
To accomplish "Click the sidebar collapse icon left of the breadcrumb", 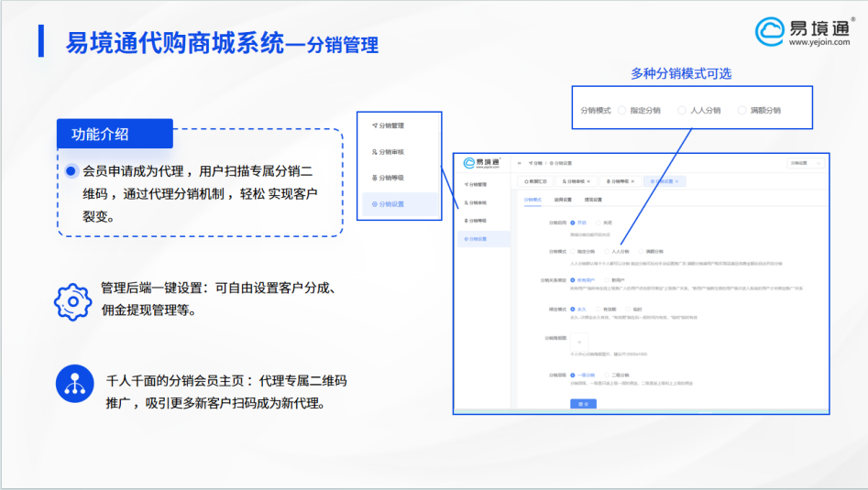I will (520, 163).
